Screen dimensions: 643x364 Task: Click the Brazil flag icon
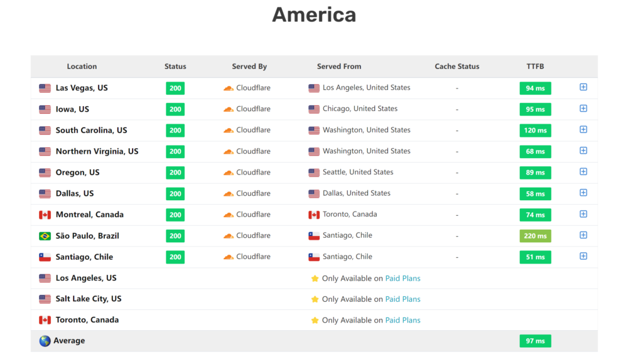click(45, 236)
